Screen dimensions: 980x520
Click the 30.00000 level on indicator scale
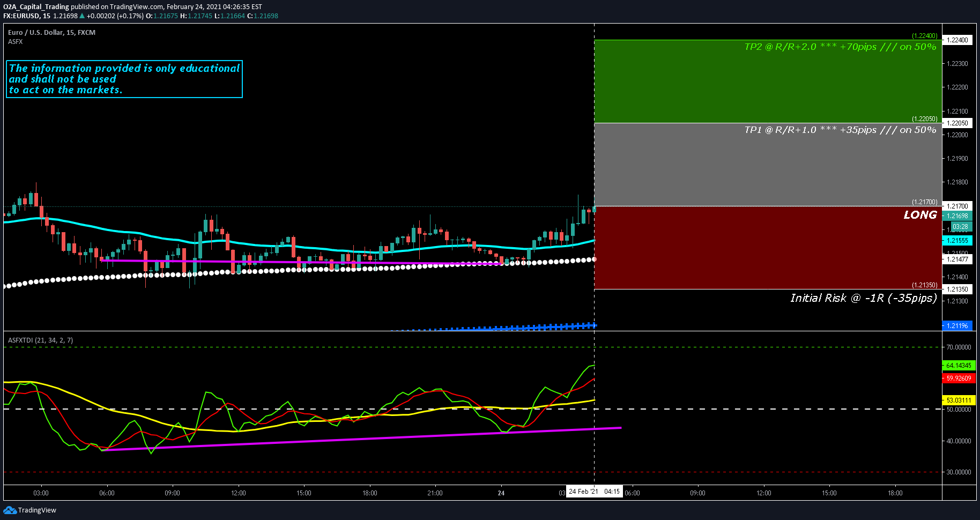pyautogui.click(x=959, y=472)
